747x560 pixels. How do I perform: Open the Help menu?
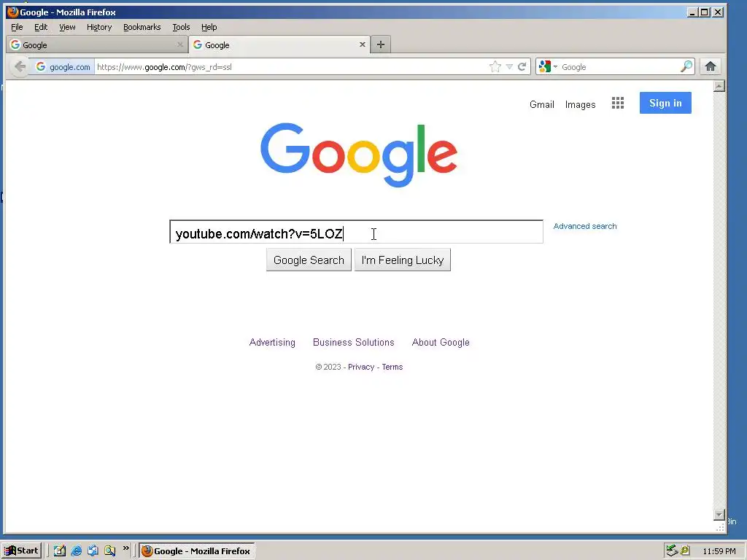click(209, 27)
